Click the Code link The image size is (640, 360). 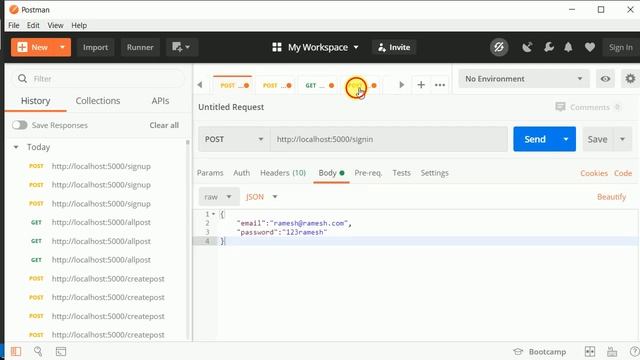[623, 173]
